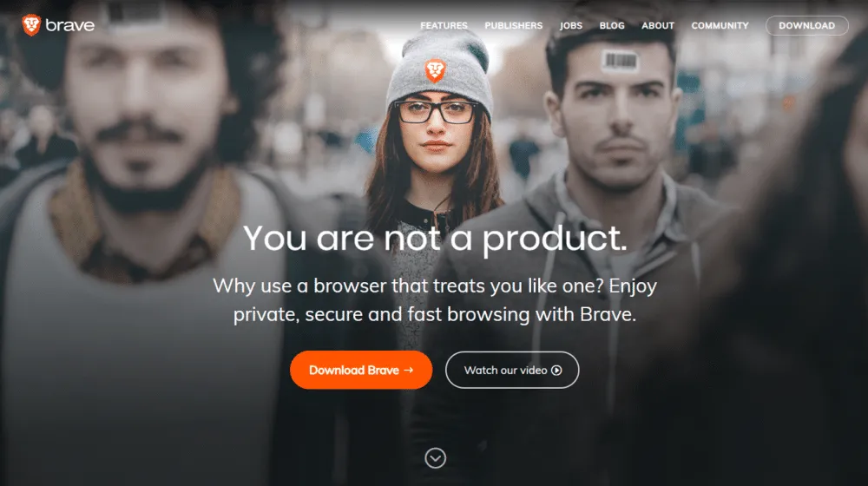Open the Jobs nav link

[571, 25]
